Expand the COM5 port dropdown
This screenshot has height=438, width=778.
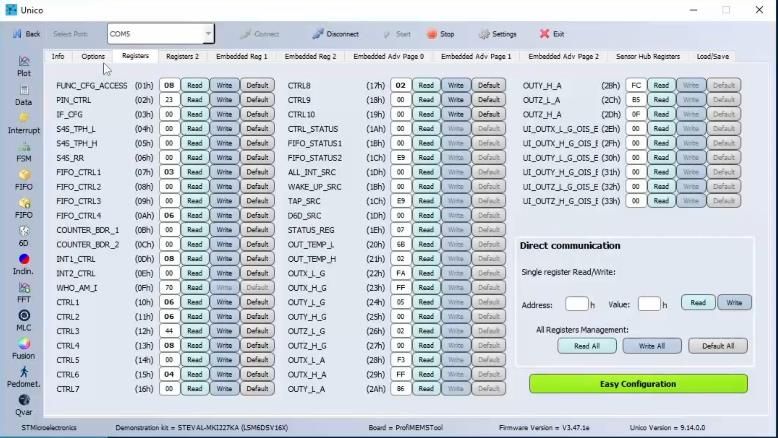208,34
